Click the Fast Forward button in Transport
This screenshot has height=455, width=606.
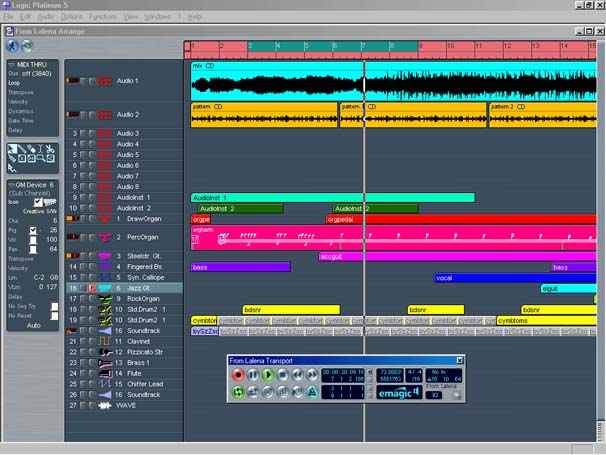pos(312,375)
